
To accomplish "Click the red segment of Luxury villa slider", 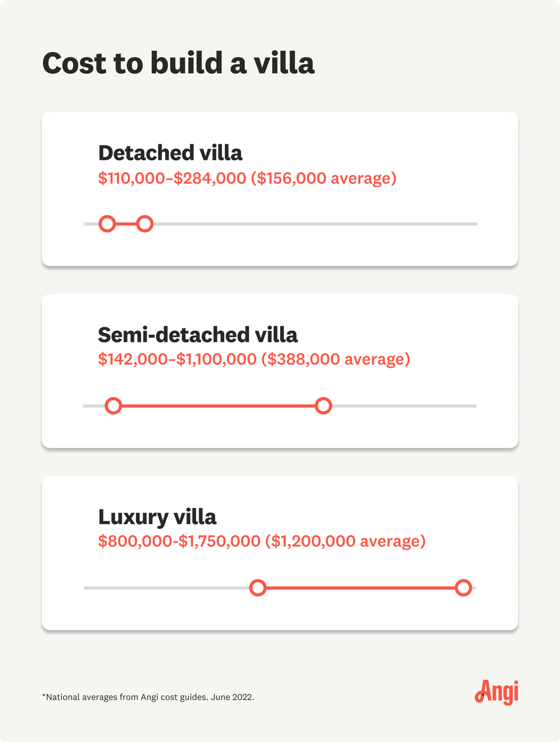I will pyautogui.click(x=361, y=588).
